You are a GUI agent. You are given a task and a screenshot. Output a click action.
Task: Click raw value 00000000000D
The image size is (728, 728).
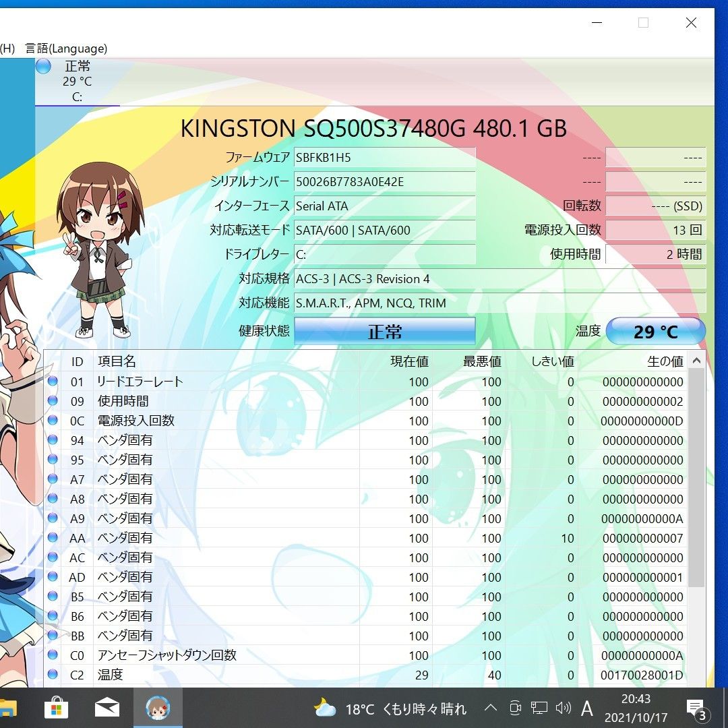pyautogui.click(x=642, y=421)
